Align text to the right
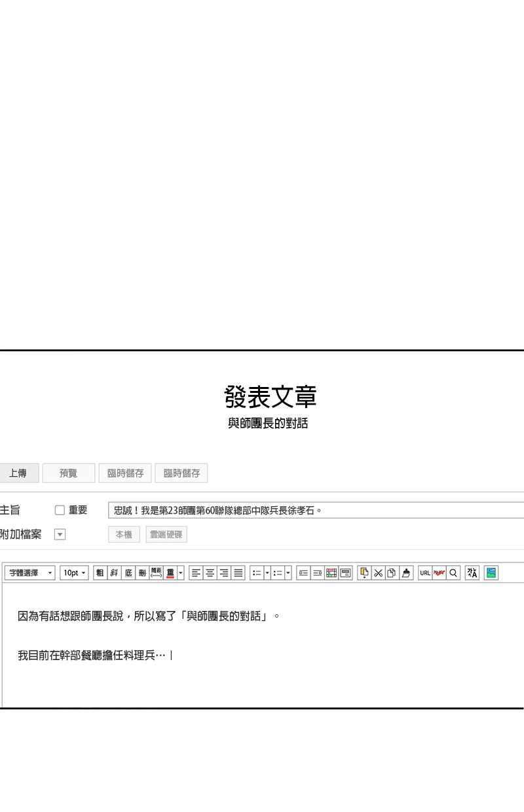This screenshot has width=524, height=812. tap(225, 573)
